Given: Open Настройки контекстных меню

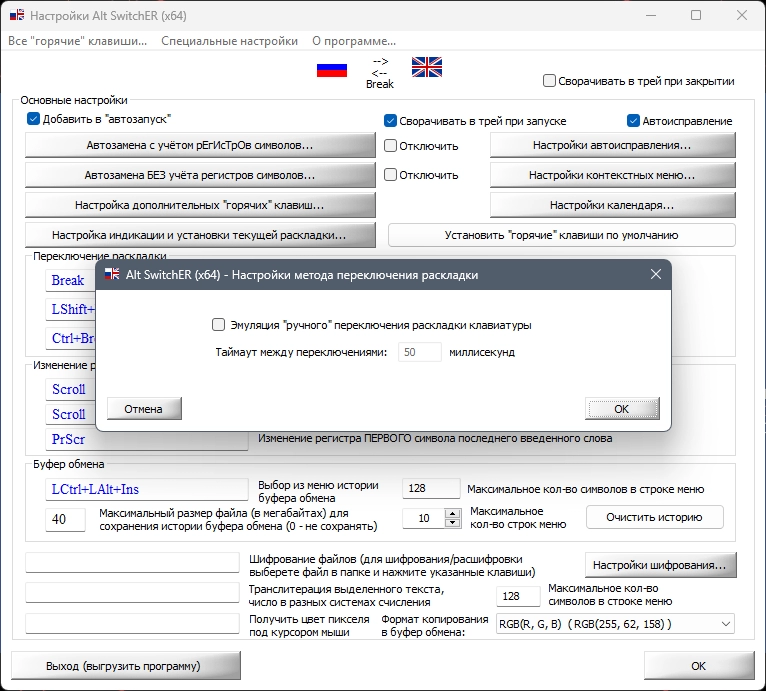Looking at the screenshot, I should (612, 175).
